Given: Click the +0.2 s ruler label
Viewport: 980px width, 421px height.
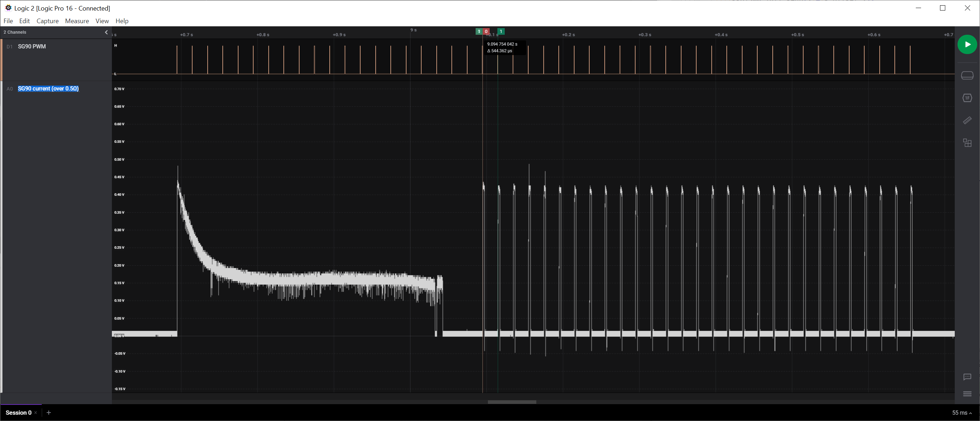Looking at the screenshot, I should [568, 35].
